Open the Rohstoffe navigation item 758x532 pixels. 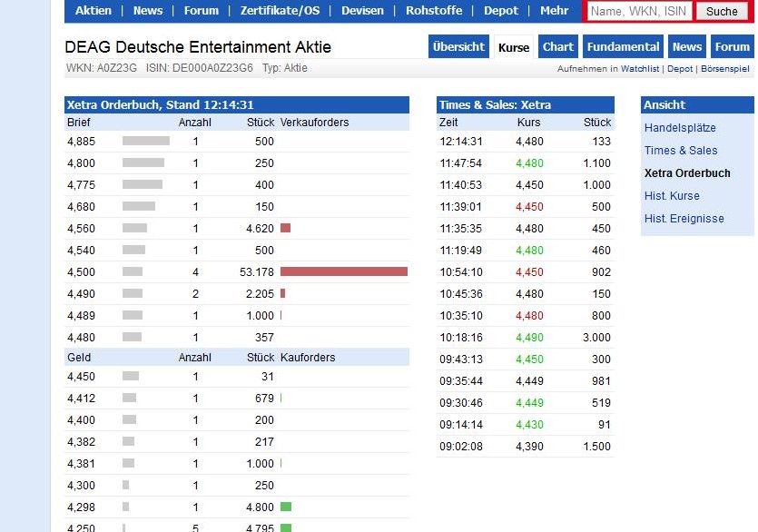click(x=434, y=11)
